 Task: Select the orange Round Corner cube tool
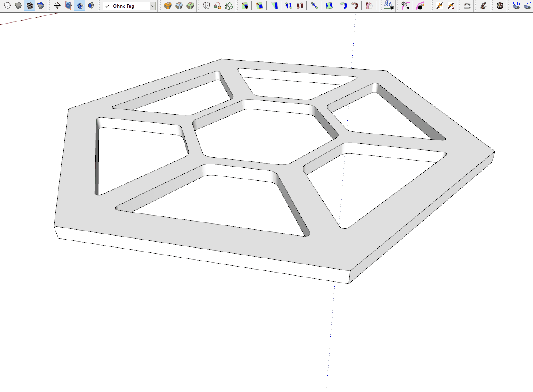pos(168,6)
